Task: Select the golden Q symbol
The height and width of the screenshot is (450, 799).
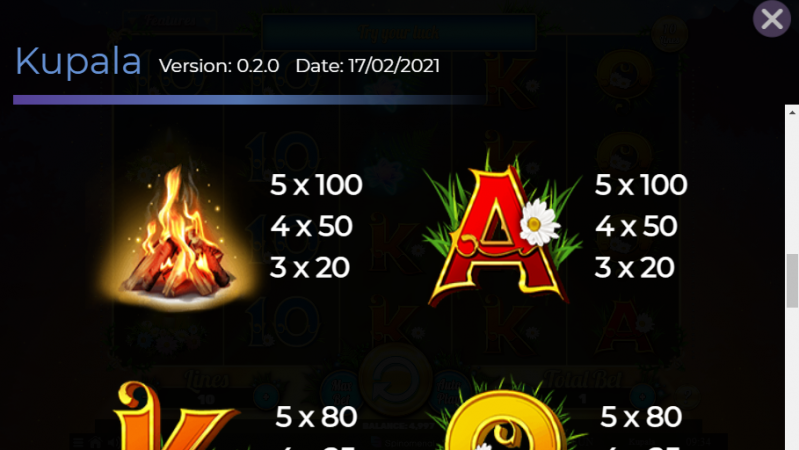Action: tap(504, 419)
